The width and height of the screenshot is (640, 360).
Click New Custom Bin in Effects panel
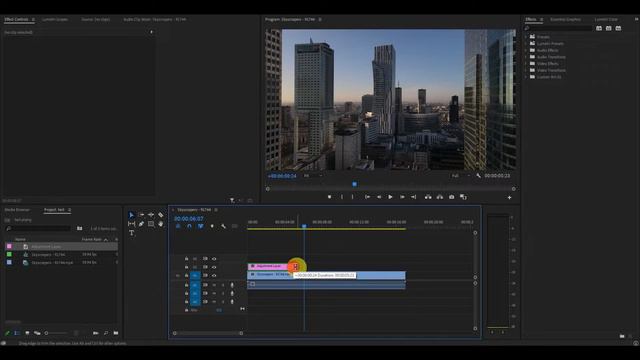point(622,336)
